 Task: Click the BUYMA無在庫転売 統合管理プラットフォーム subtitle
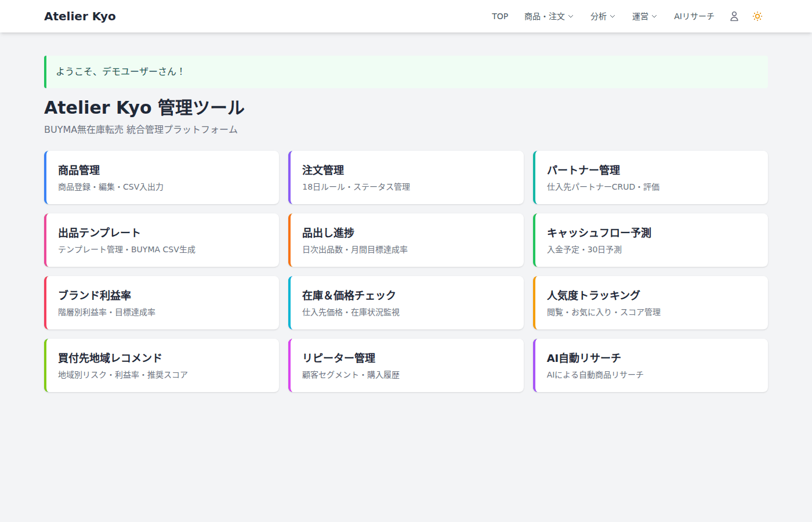(141, 129)
